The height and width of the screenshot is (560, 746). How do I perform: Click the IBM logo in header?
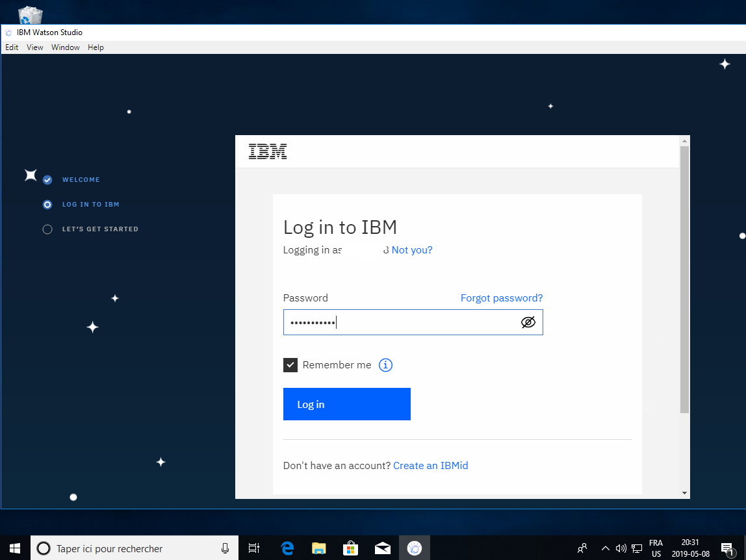pos(268,152)
